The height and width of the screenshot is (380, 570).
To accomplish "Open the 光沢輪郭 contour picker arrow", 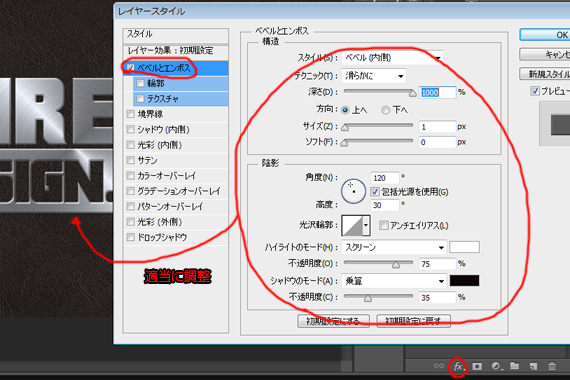I will 366,225.
